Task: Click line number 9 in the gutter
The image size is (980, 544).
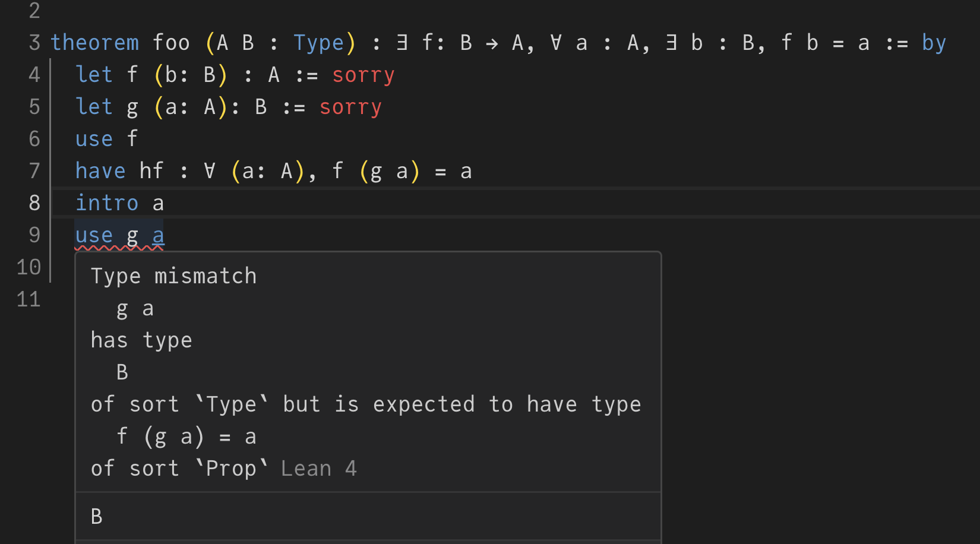Action: (x=34, y=235)
